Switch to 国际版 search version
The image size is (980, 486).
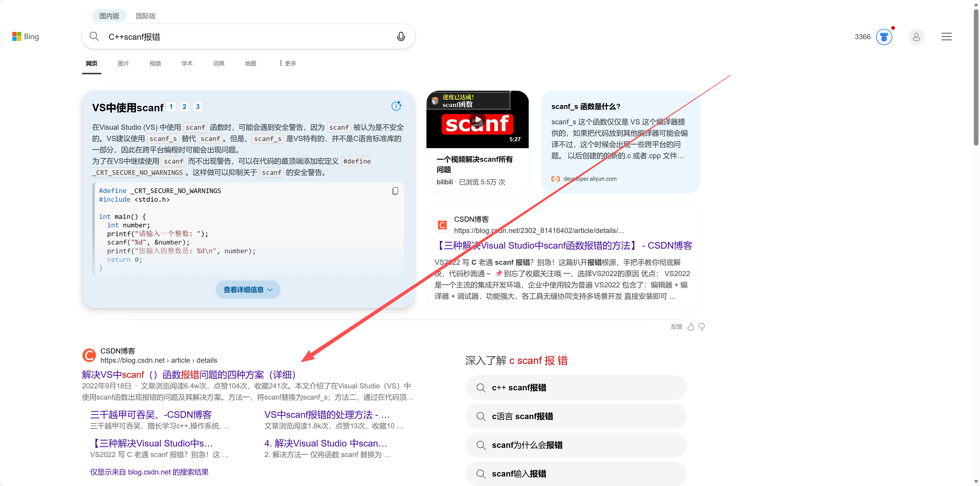[146, 16]
